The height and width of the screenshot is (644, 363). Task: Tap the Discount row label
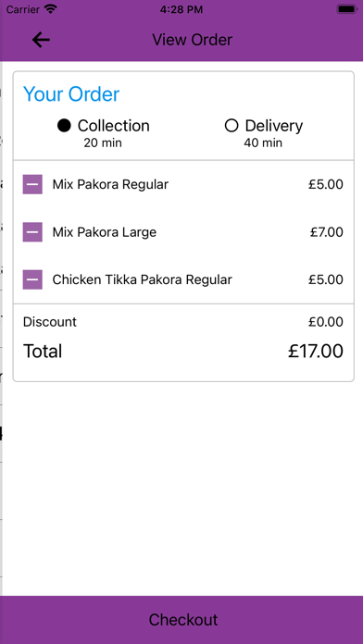(50, 322)
